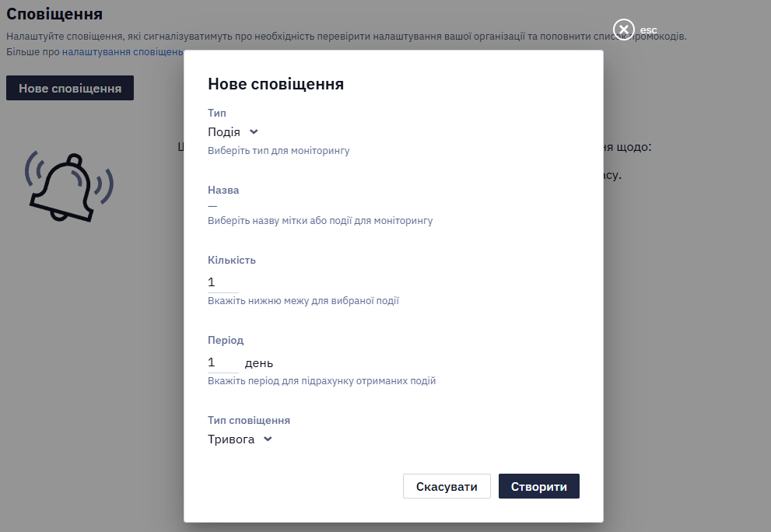Click the Період number input field

pos(223,362)
